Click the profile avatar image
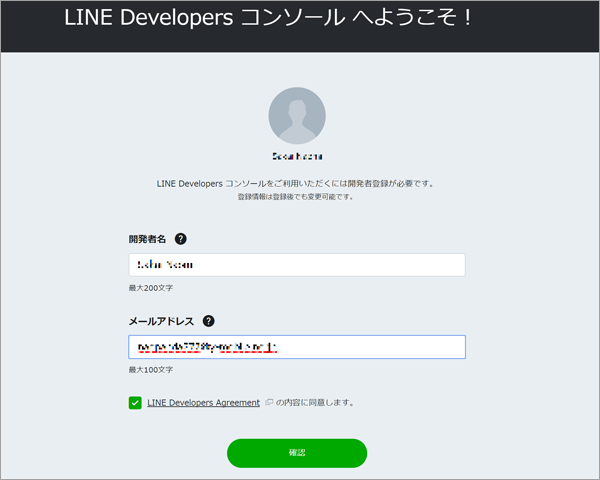This screenshot has height=480, width=600. tap(297, 116)
